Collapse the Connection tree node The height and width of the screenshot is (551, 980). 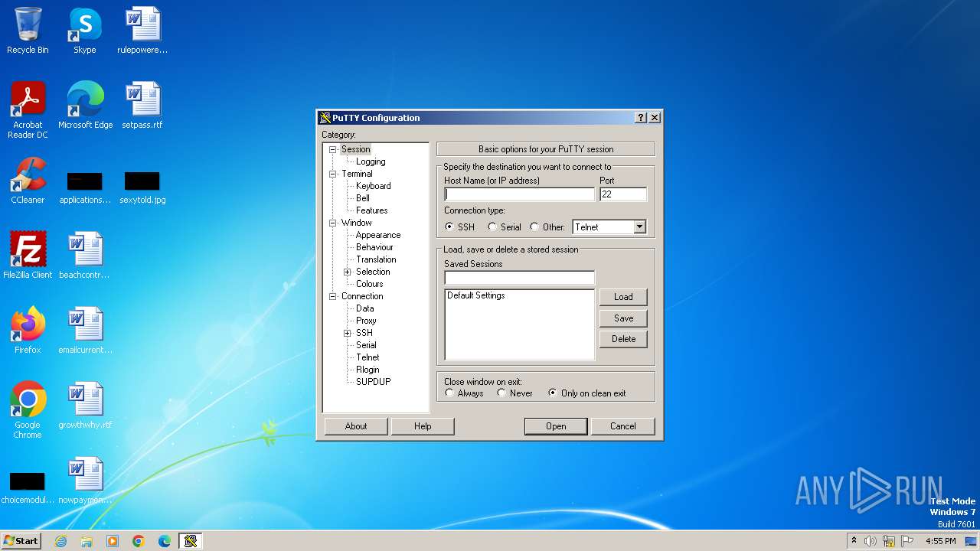(333, 296)
